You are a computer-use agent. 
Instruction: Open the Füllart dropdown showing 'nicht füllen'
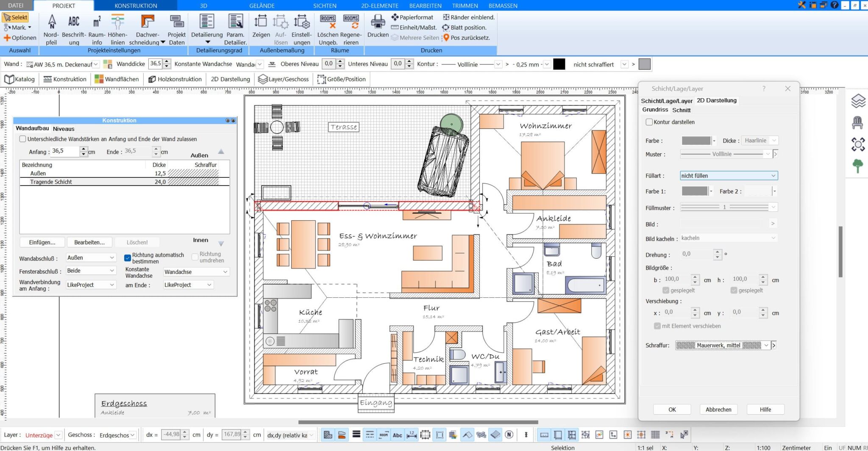pyautogui.click(x=728, y=175)
